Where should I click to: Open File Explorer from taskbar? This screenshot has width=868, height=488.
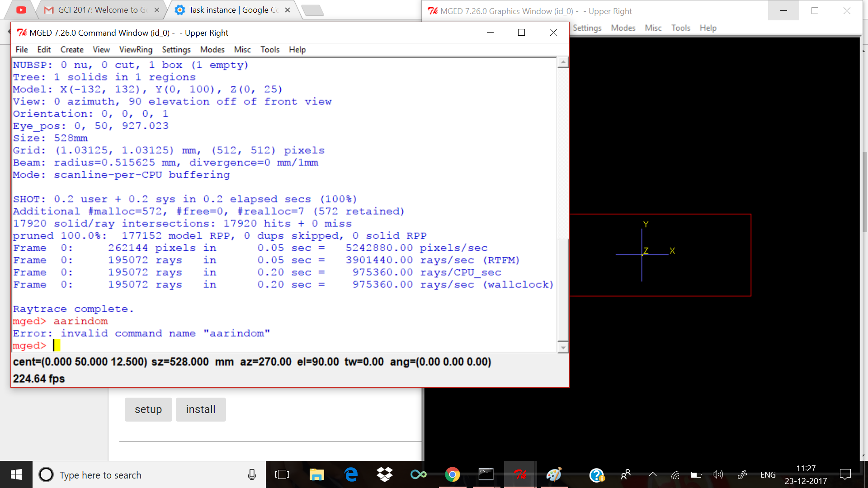pos(317,474)
